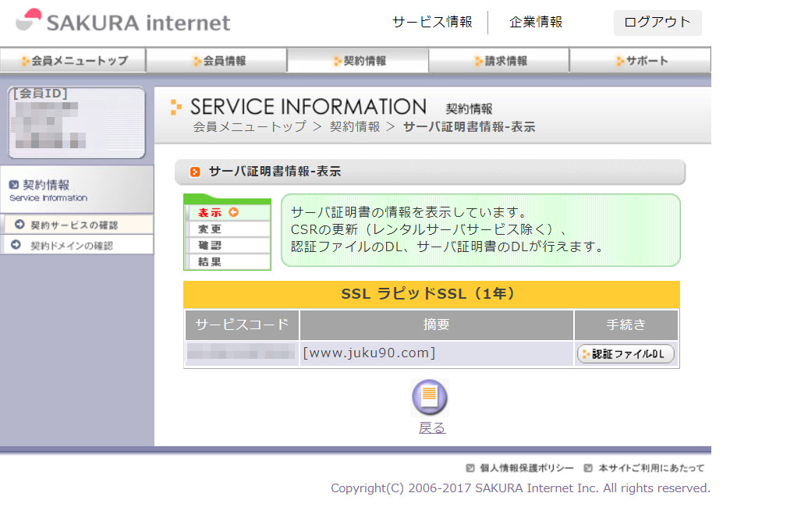Screen dimensions: 801x532
Task: Click the 摘要 column header
Action: click(x=436, y=325)
